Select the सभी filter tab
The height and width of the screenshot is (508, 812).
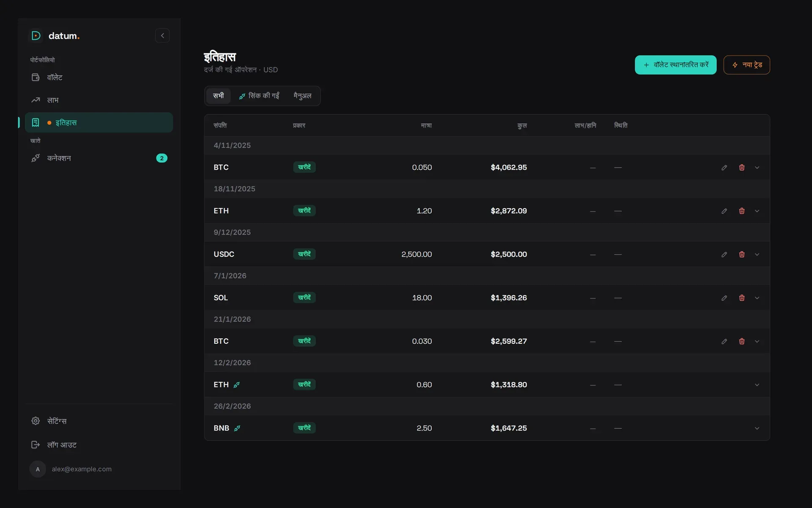(218, 96)
